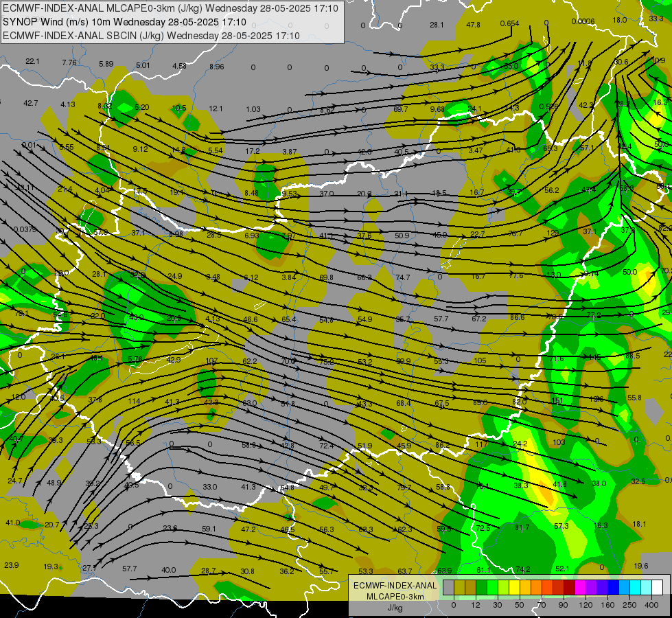Click the map value '65.4'
The height and width of the screenshot is (618, 672).
click(x=289, y=319)
